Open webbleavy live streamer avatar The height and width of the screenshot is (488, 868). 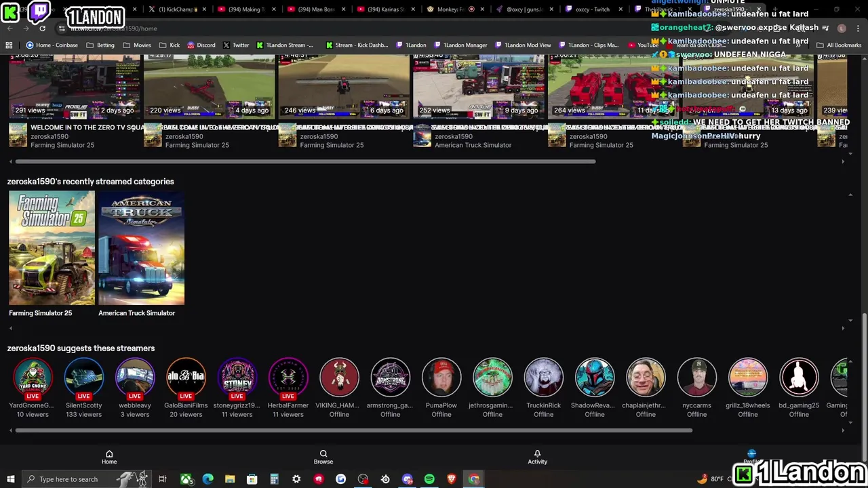(x=135, y=378)
